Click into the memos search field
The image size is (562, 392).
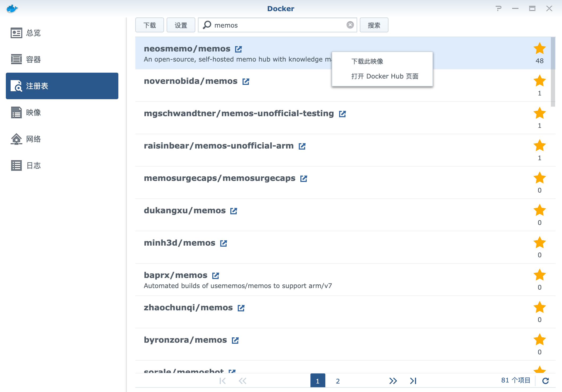[278, 25]
